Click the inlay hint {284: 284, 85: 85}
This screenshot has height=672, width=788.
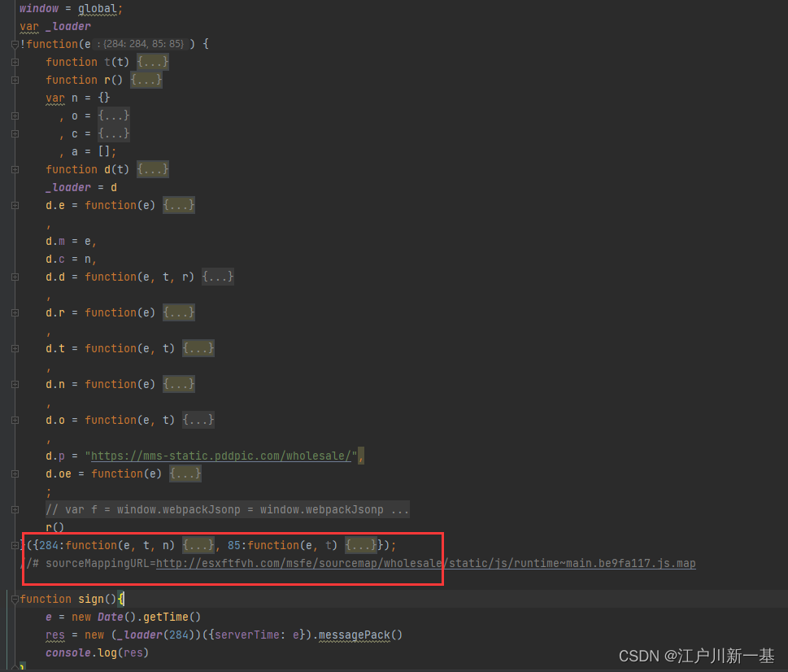pyautogui.click(x=143, y=44)
